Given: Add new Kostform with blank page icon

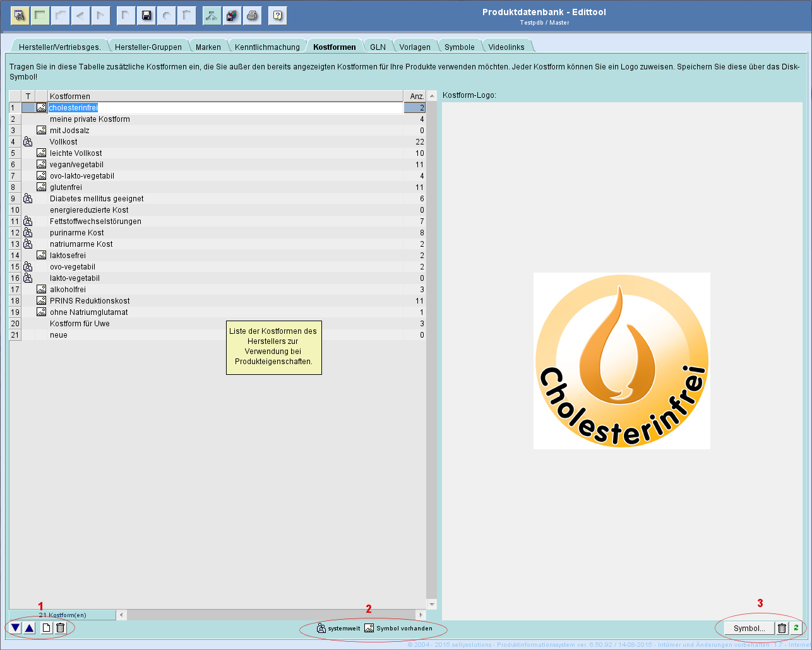Looking at the screenshot, I should (x=46, y=628).
